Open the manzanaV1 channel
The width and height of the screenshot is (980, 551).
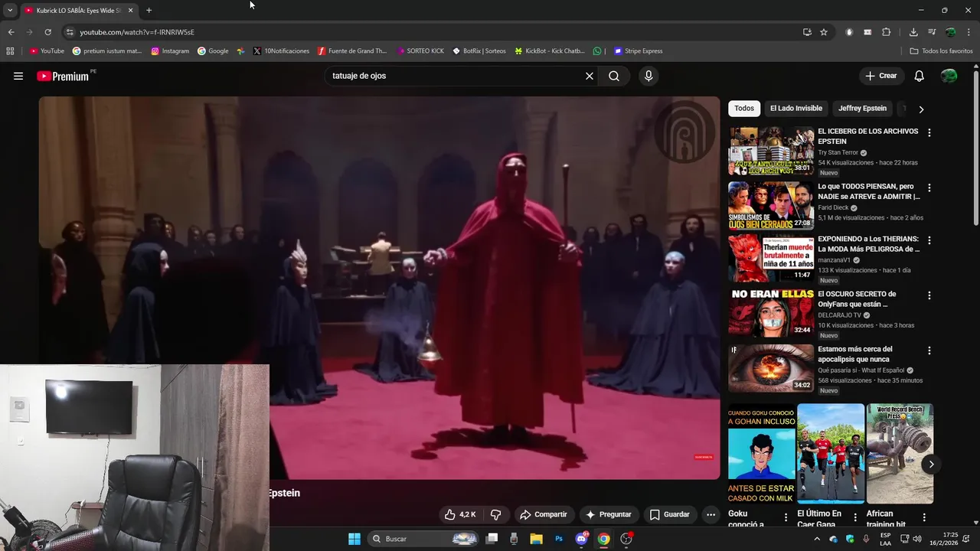834,260
